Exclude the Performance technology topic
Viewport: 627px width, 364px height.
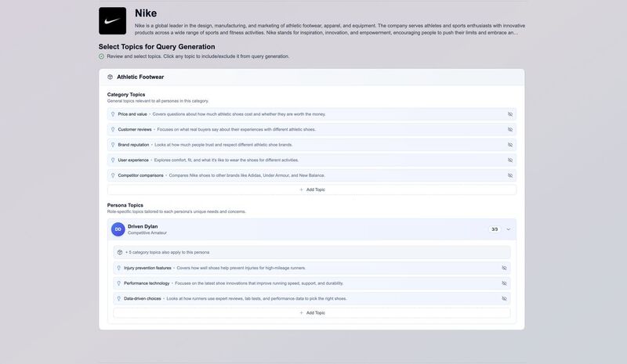(x=504, y=283)
